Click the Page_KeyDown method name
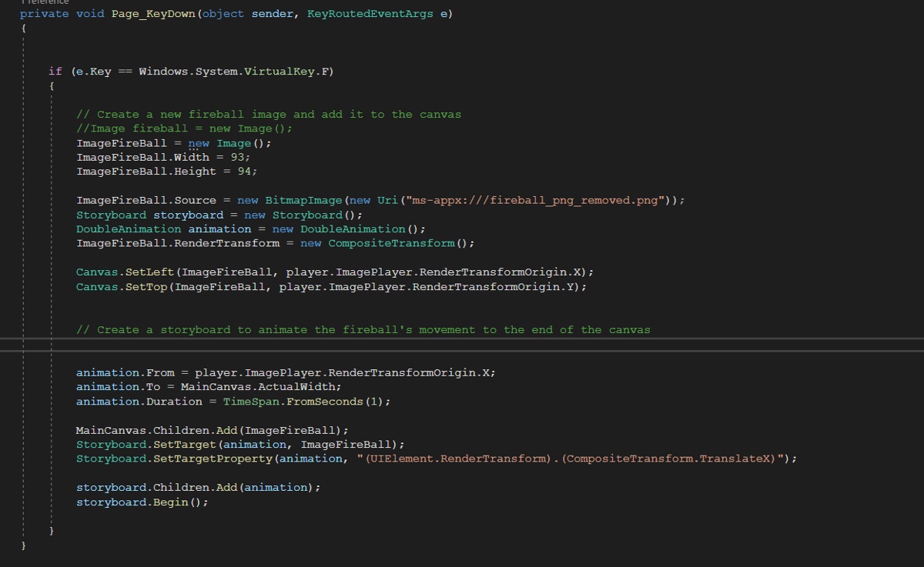The image size is (924, 567). point(153,14)
